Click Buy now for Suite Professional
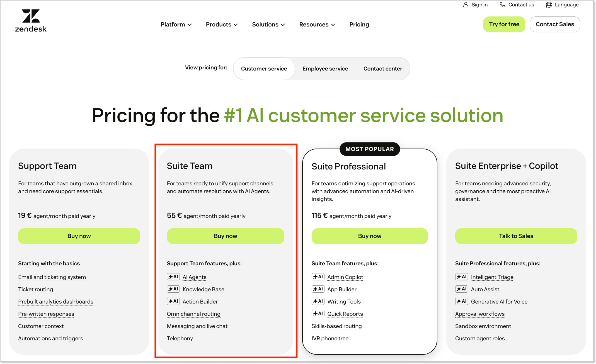The image size is (596, 364). point(370,236)
